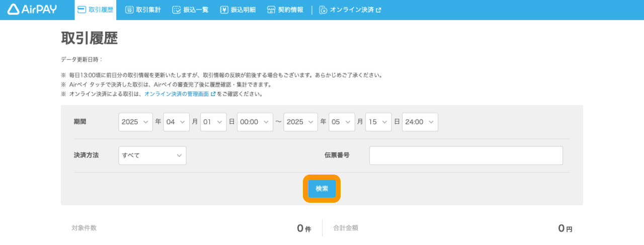Choose start time from 00:00 dropdown
The height and width of the screenshot is (245, 644).
click(255, 122)
